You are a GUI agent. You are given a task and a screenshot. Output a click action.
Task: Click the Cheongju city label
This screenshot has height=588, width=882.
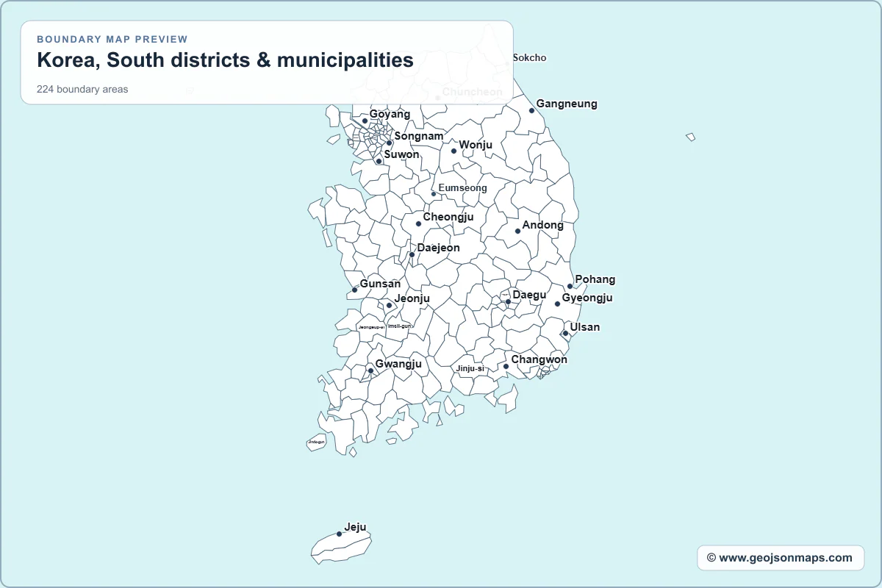(x=448, y=217)
